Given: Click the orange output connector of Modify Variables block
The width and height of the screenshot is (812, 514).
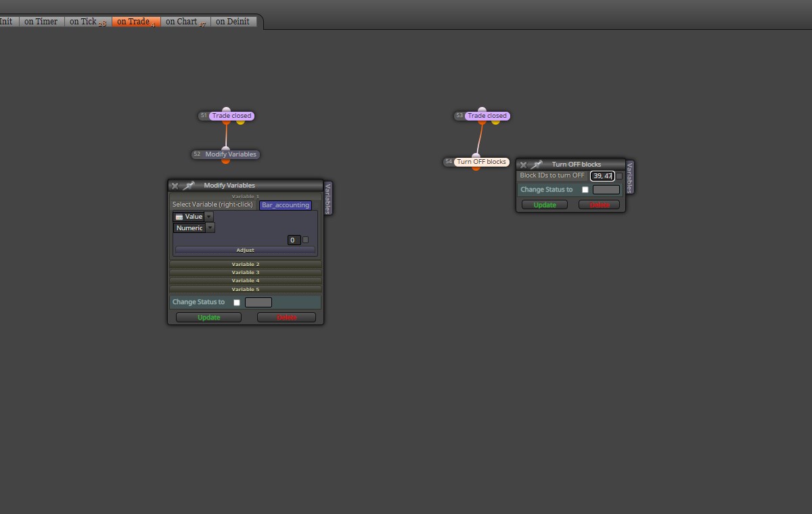Looking at the screenshot, I should click(x=225, y=160).
